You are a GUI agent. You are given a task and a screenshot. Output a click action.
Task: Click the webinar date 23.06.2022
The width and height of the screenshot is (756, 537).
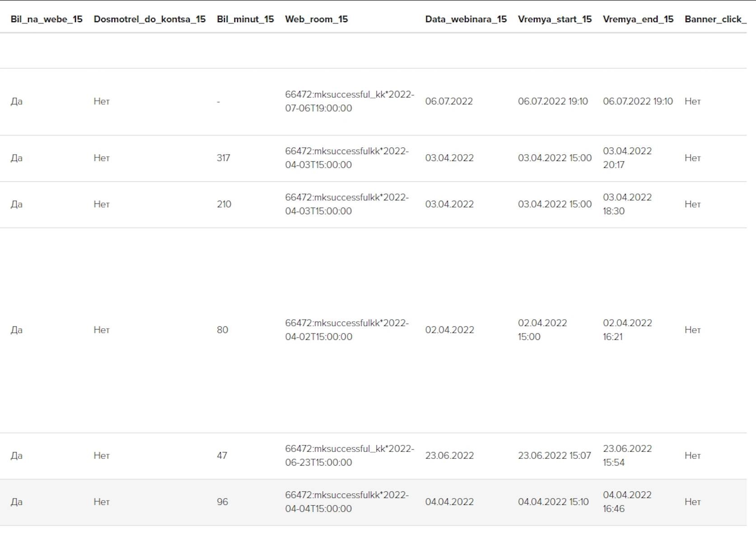click(x=449, y=455)
